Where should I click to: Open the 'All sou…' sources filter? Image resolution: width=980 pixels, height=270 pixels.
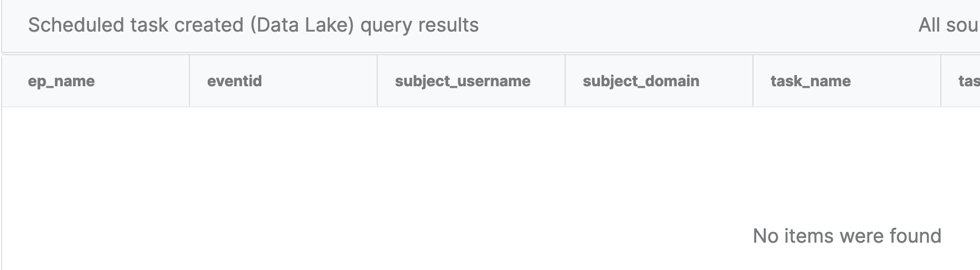[948, 25]
